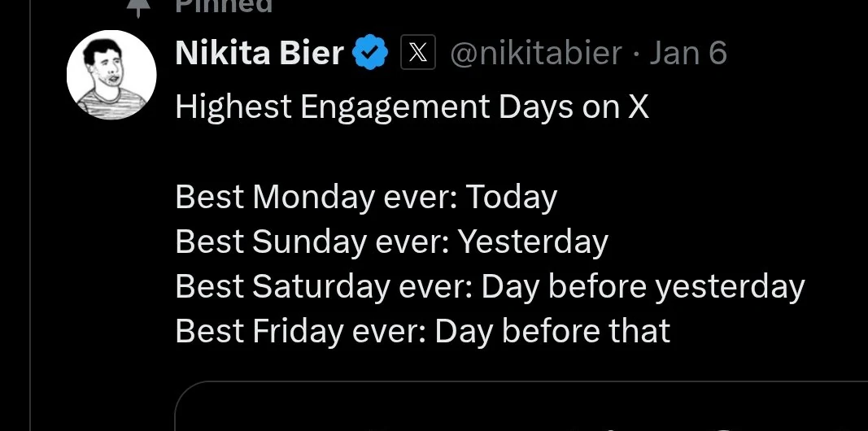
Task: Click the phrase Day before that
Action: (552, 332)
